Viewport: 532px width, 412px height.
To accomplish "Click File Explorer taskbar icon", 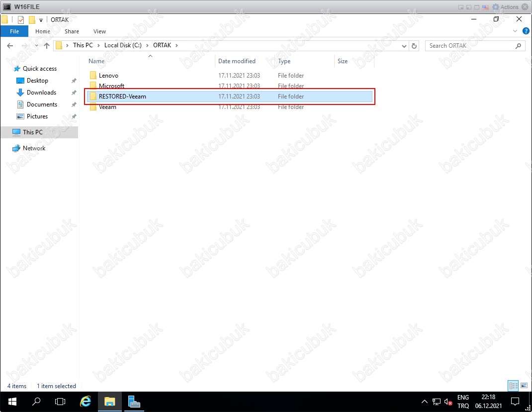I will pyautogui.click(x=109, y=402).
